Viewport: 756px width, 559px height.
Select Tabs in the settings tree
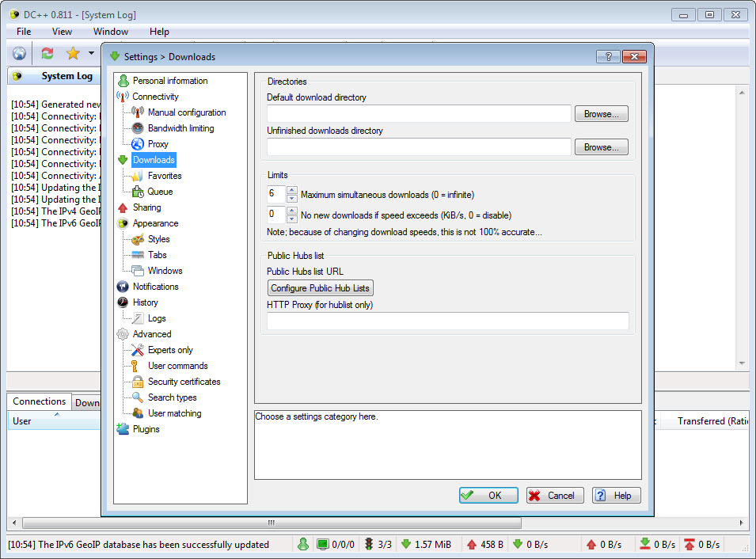[x=158, y=255]
